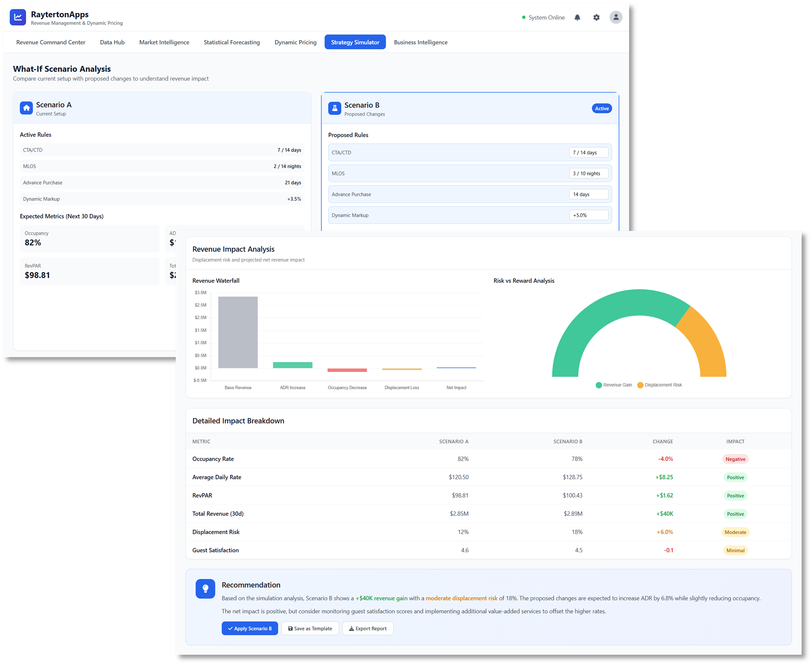Toggle Displacement Risk legend item
Image resolution: width=812 pixels, height=666 pixels.
[659, 385]
